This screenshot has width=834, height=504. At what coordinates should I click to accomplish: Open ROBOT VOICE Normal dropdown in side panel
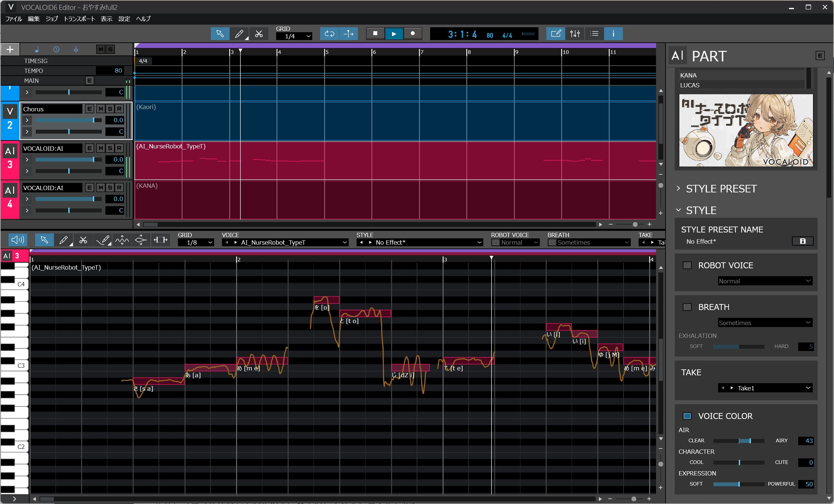coord(765,281)
